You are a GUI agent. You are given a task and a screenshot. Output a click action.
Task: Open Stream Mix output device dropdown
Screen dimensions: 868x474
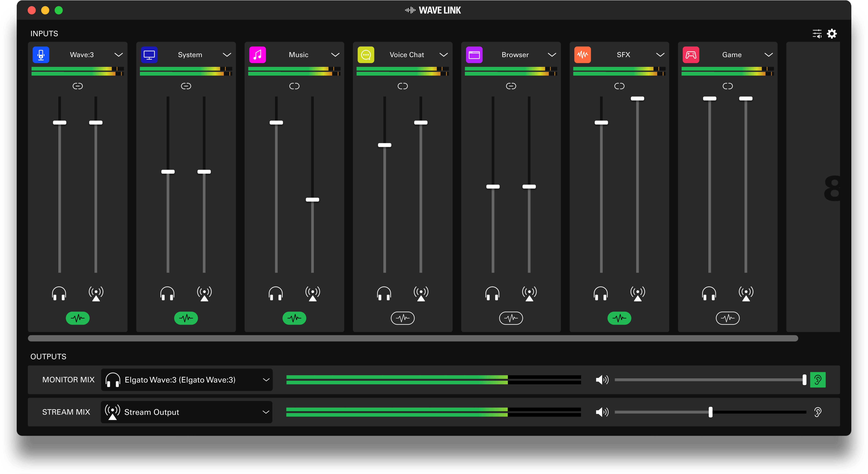[187, 412]
